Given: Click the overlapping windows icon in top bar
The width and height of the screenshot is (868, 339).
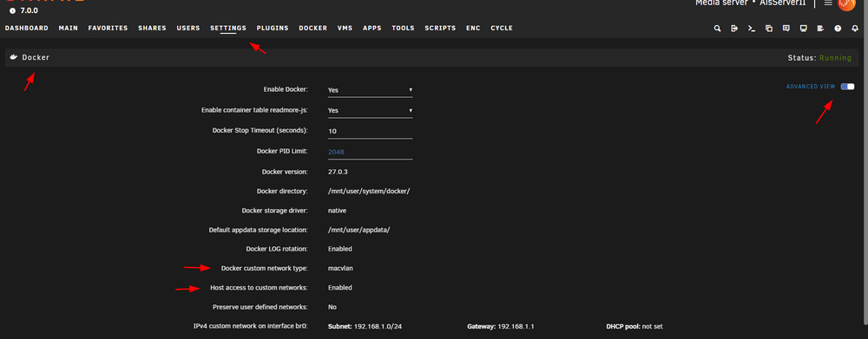Looking at the screenshot, I should (769, 29).
